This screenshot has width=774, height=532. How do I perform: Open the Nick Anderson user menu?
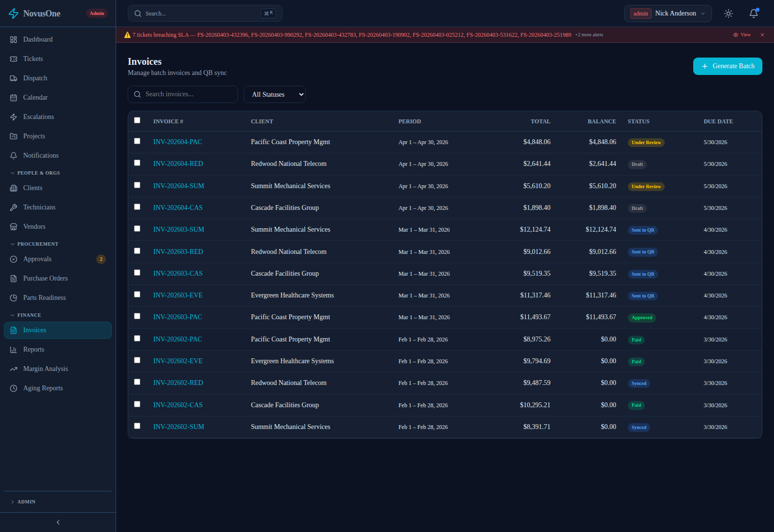(668, 14)
